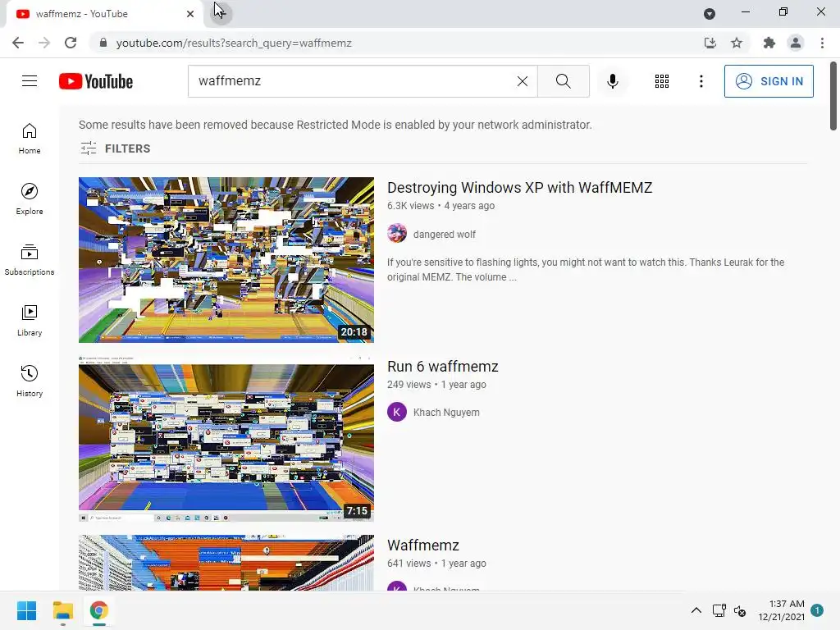Go back in browser
Screen dimensions: 840x630
point(18,43)
